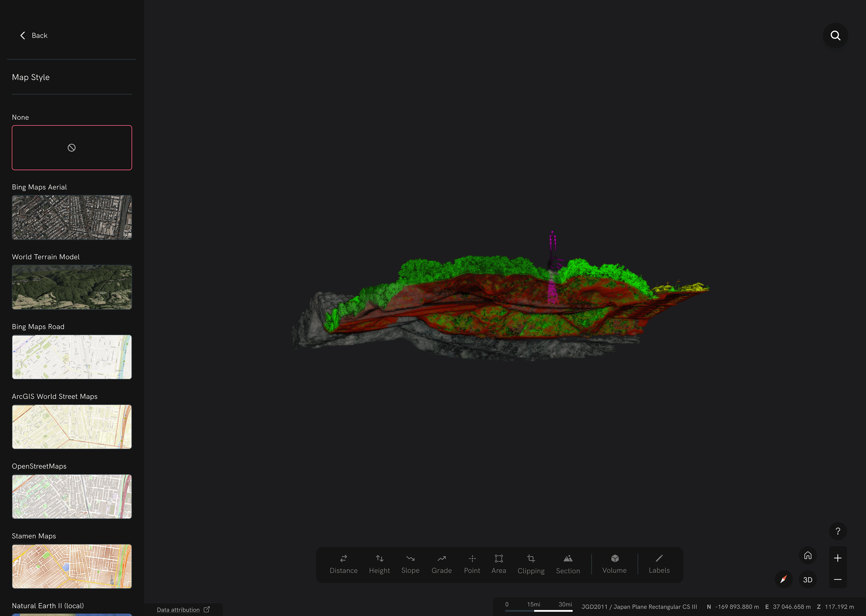
Task: Zoom out with the minus button
Action: click(x=837, y=580)
